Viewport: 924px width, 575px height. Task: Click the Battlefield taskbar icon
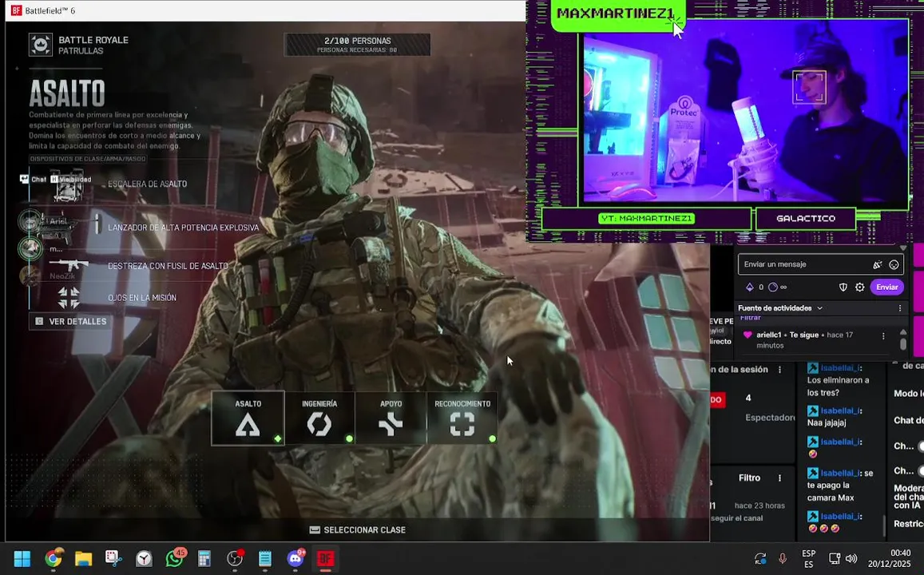point(325,558)
